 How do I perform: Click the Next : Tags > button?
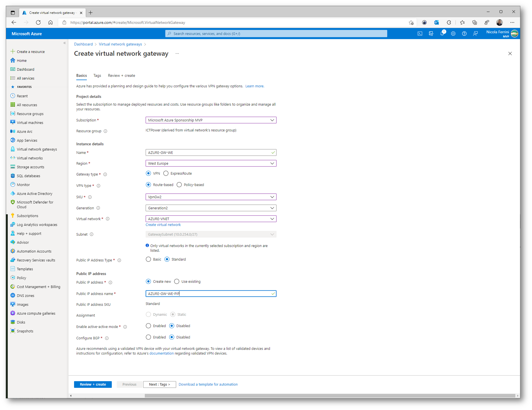159,384
